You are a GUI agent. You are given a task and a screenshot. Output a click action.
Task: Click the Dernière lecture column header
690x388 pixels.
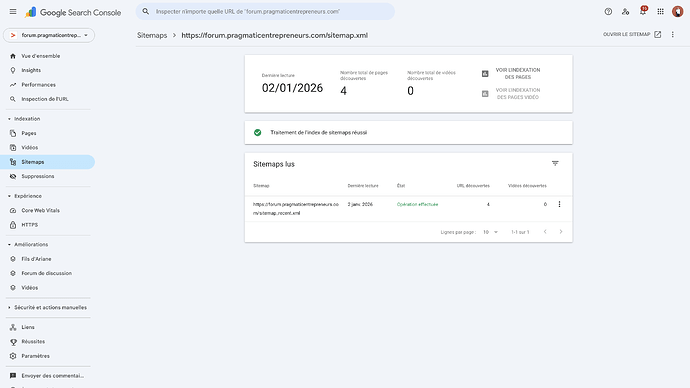tap(363, 186)
